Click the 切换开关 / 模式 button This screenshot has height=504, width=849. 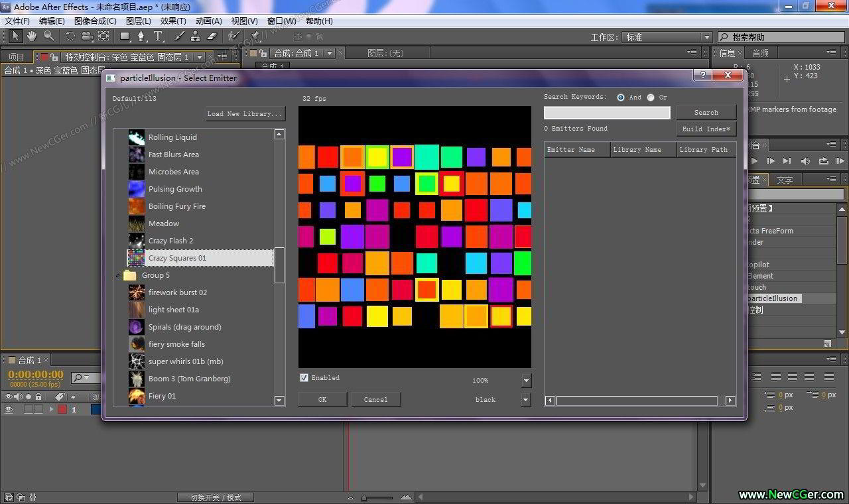216,497
